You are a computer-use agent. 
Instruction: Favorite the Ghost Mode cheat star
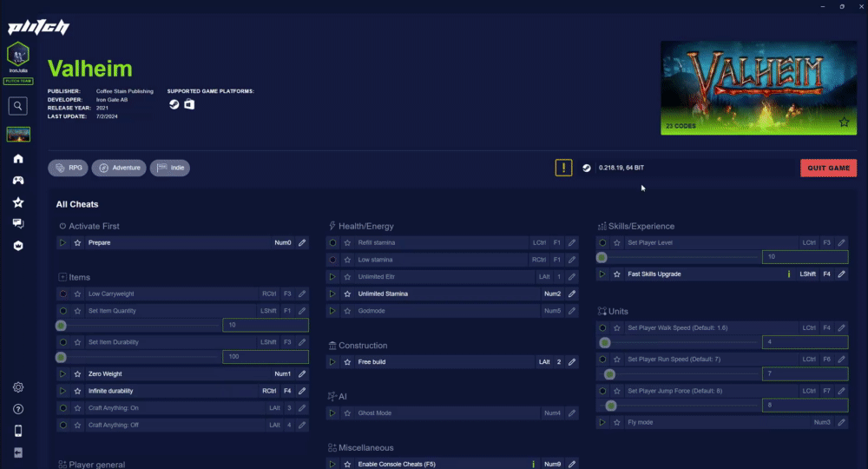click(x=348, y=413)
